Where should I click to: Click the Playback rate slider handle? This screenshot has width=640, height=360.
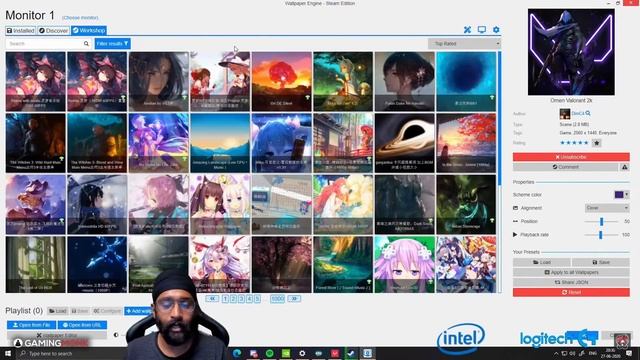click(x=600, y=235)
